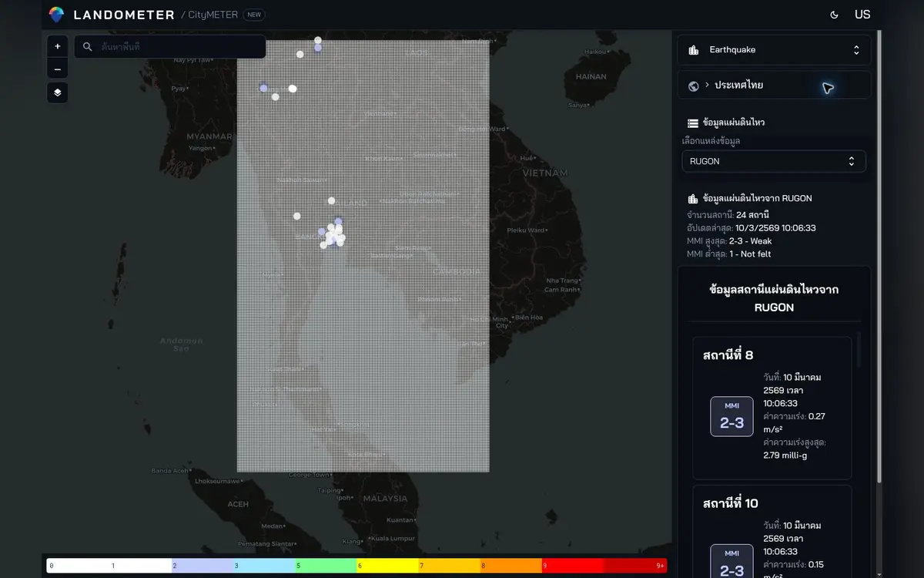Click the MMI ต่ำสุด 1 Not felt text
This screenshot has width=924, height=578.
click(x=728, y=254)
